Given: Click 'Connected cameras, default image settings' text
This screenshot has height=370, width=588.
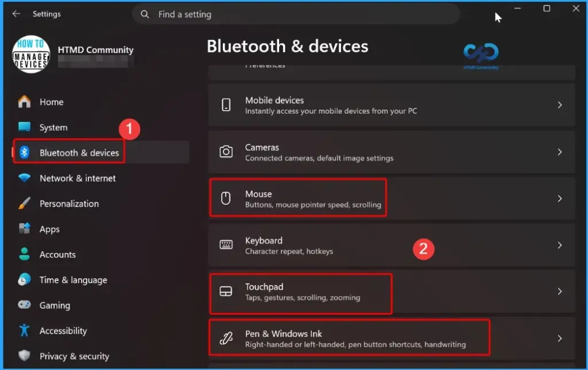Looking at the screenshot, I should (x=319, y=158).
